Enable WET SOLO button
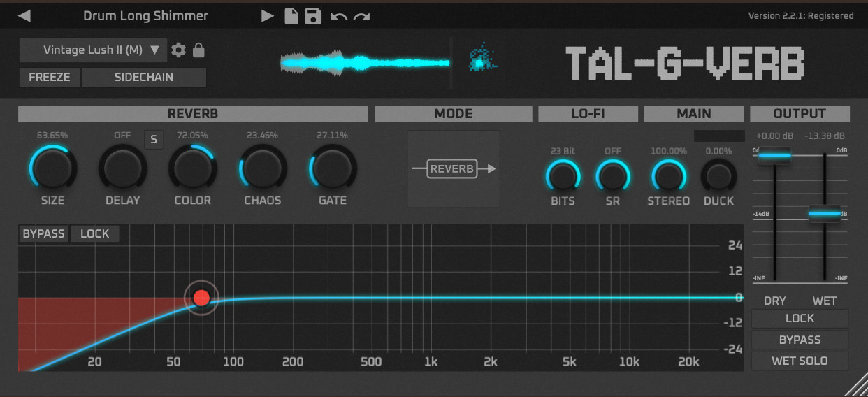 800,361
